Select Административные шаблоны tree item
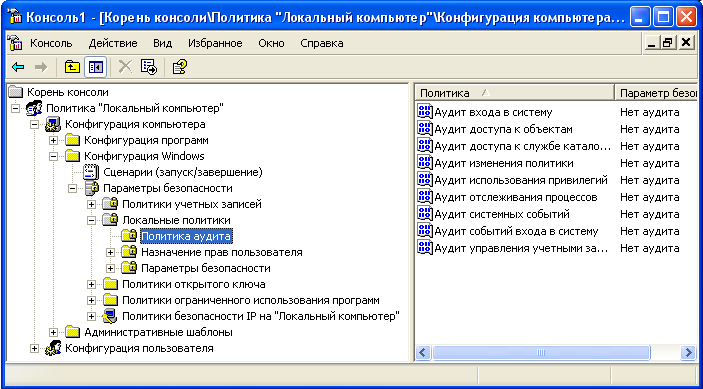The width and height of the screenshot is (703, 389). pos(158,333)
